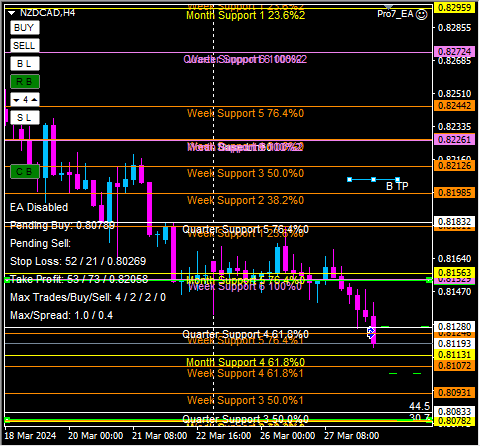480x447 pixels.
Task: Click the Pending Sell: text
Action: [40, 243]
